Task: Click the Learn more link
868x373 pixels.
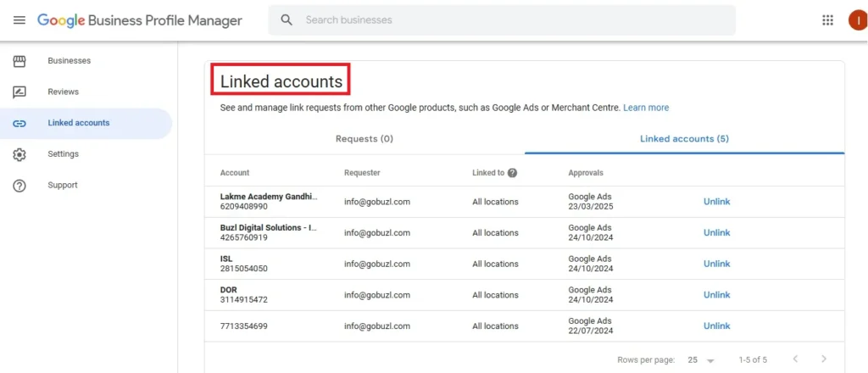Action: 646,108
